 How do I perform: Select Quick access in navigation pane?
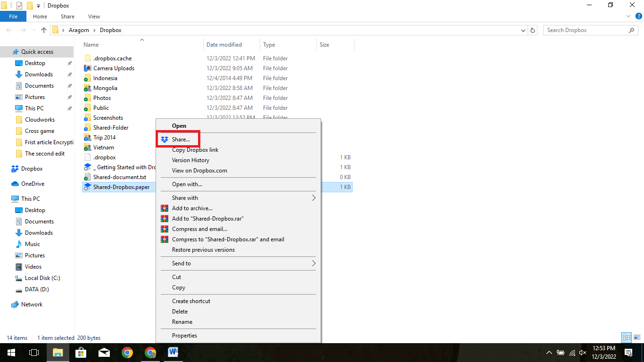(x=37, y=52)
